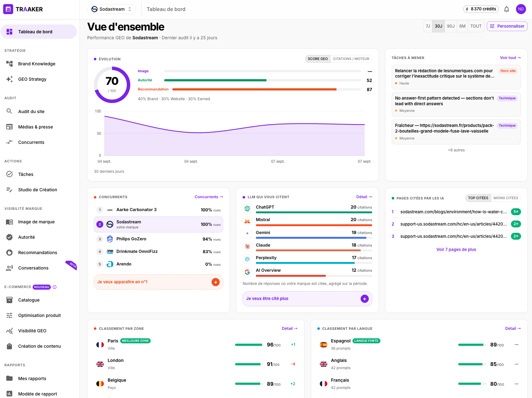532x398 pixels.
Task: Click the Tâches checkmark icon
Action: [x=9, y=174]
